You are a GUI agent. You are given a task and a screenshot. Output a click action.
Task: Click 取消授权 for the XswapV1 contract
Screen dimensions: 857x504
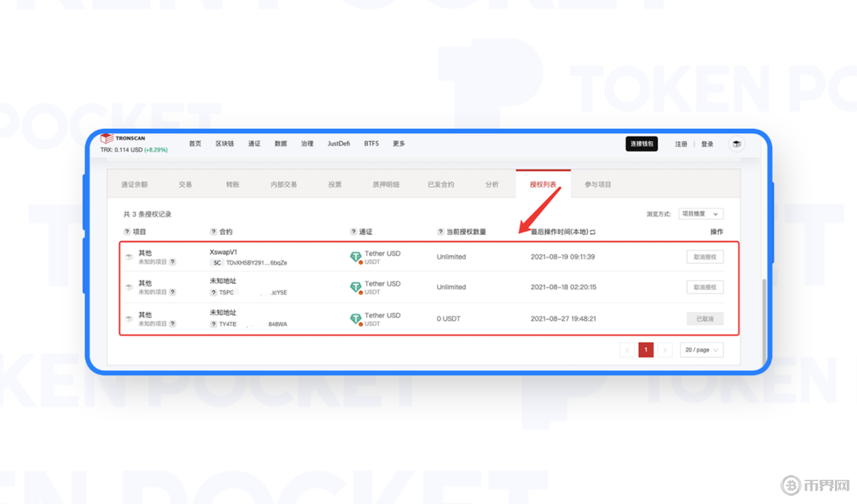[x=705, y=257]
